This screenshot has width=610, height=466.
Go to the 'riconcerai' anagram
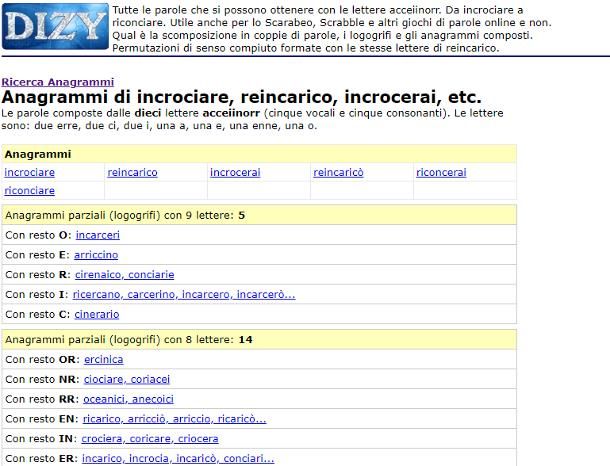441,173
